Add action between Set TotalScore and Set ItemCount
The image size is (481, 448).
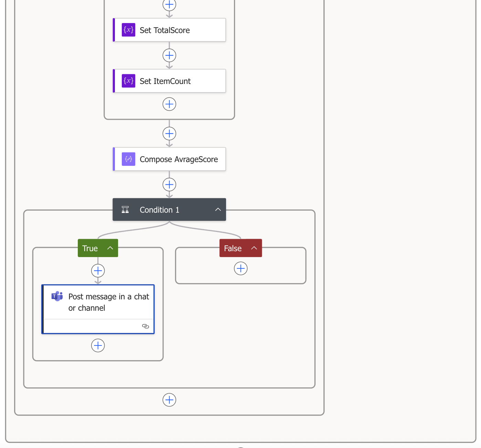pyautogui.click(x=169, y=55)
